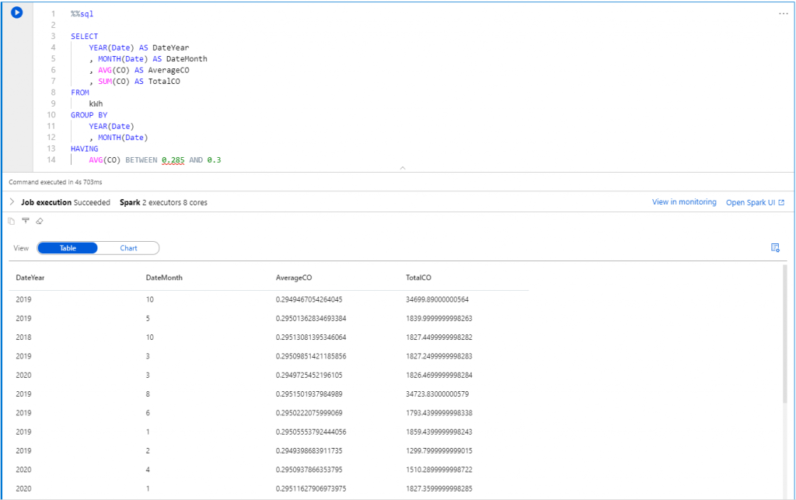Viewport: 796px width, 500px height.
Task: Sort by the AverageCO column header
Action: pyautogui.click(x=294, y=278)
